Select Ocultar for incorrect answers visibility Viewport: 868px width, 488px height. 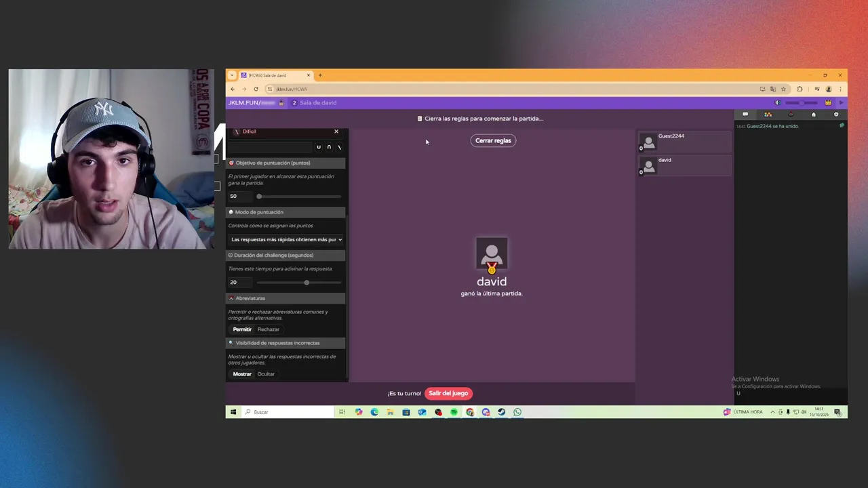click(x=266, y=374)
